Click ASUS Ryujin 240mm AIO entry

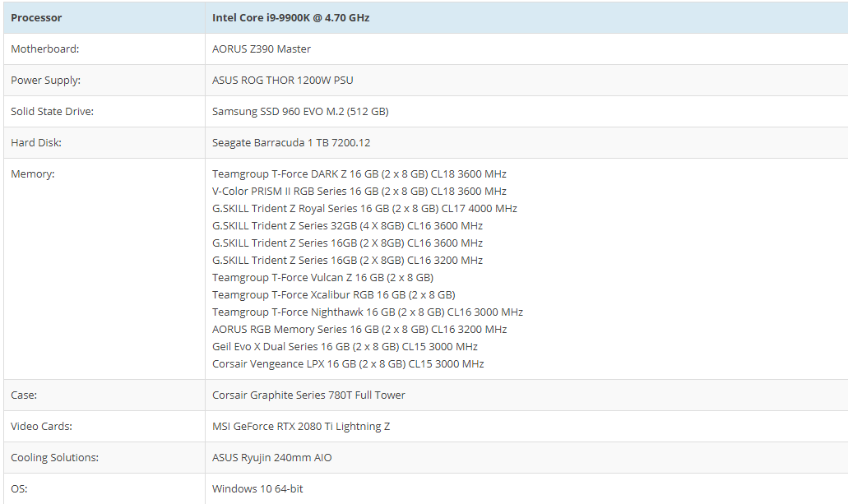click(272, 457)
